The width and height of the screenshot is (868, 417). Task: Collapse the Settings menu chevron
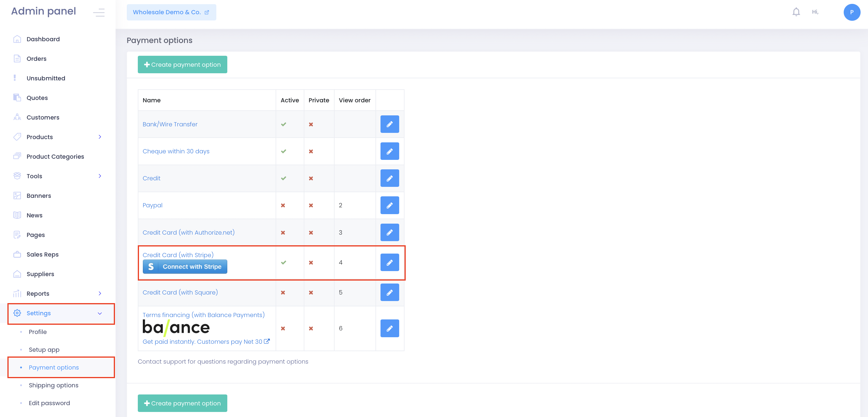[100, 313]
